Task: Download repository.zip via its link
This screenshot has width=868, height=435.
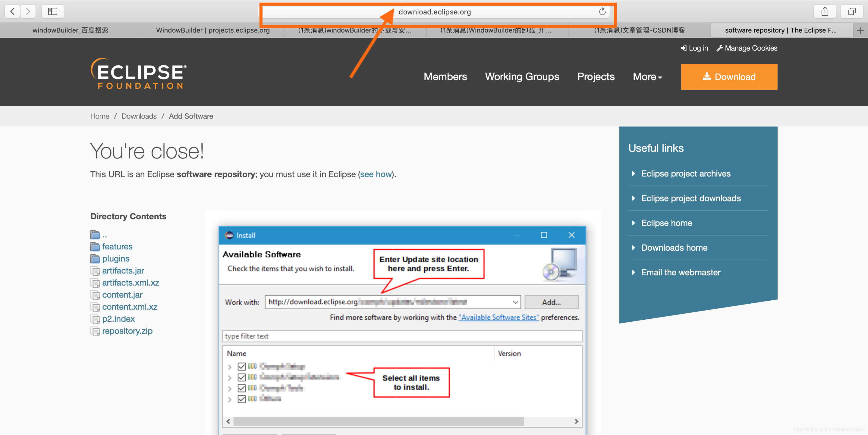Action: (x=127, y=331)
